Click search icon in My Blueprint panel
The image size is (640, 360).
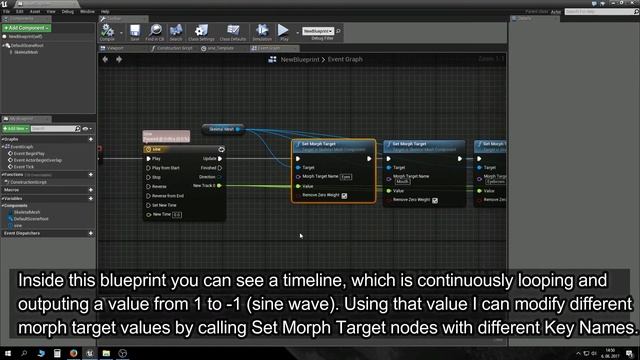(x=78, y=129)
